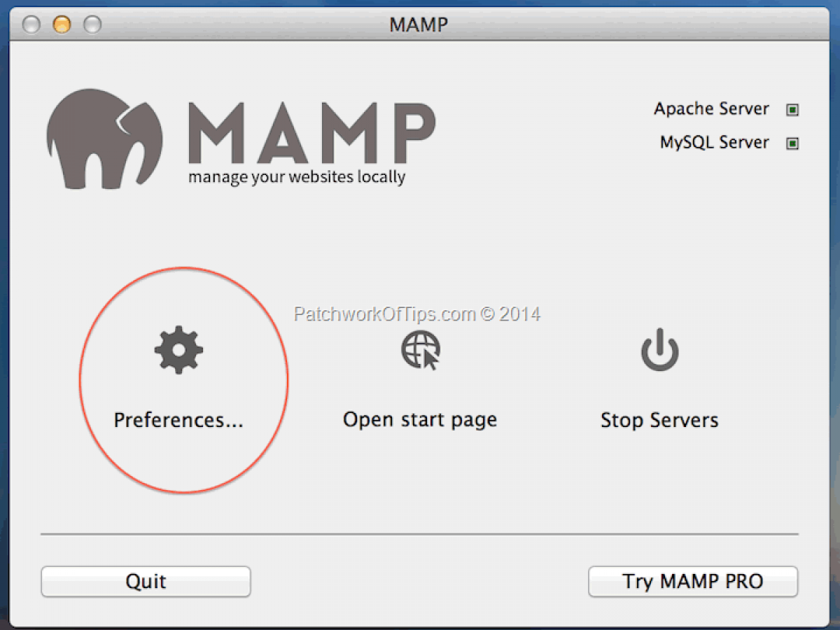The height and width of the screenshot is (630, 840).
Task: Click the MySQL Server text
Action: 714,143
